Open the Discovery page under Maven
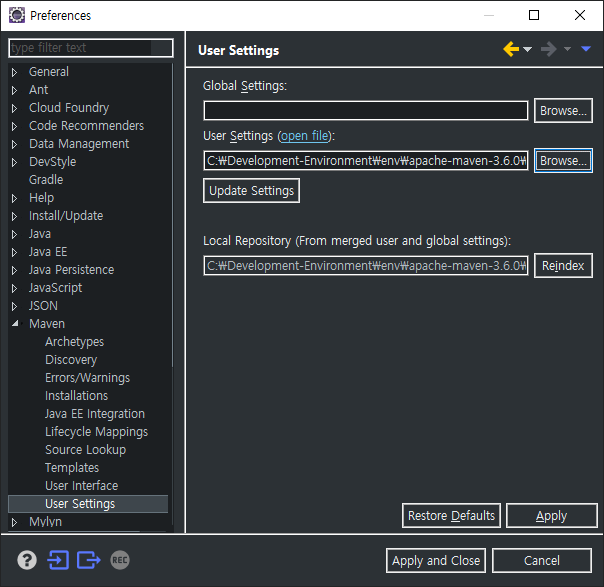Viewport: 604px width, 587px height. tap(71, 360)
